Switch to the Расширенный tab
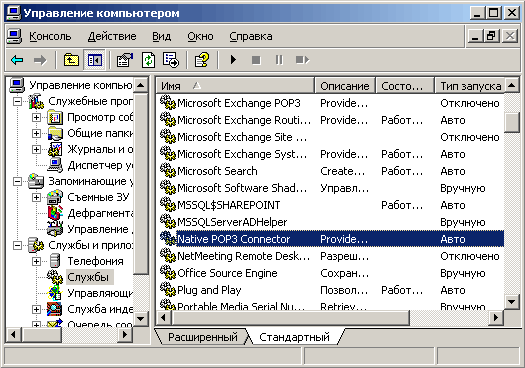Screen dimensions: 525x368 tap(203, 337)
